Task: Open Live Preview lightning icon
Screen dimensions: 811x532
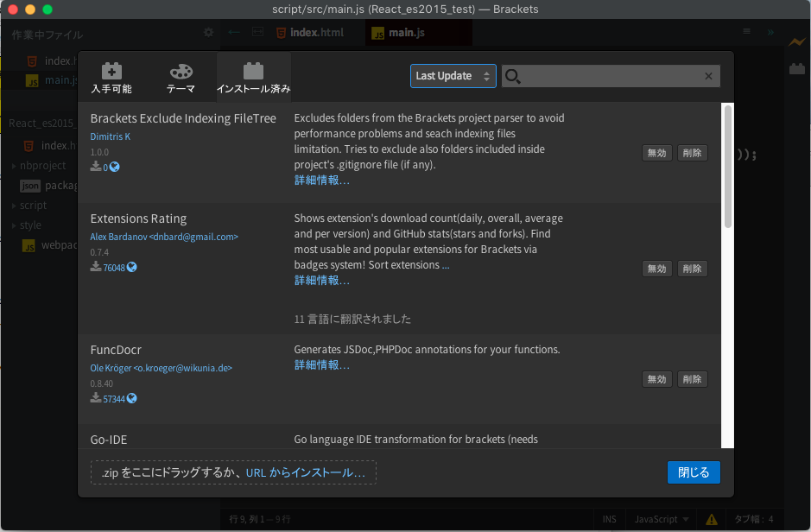Action: tap(797, 41)
